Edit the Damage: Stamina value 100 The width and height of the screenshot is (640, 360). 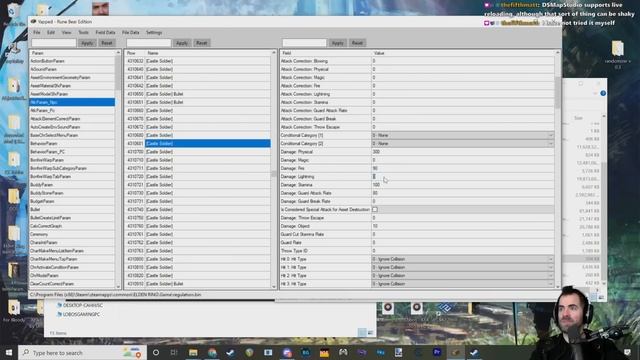(x=462, y=185)
